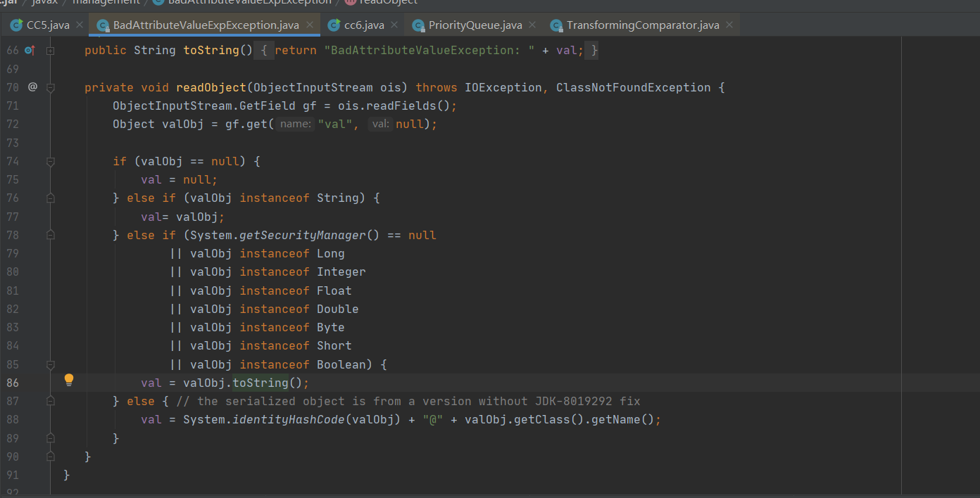This screenshot has width=980, height=498.
Task: Close the TransformingComparator.java tab
Action: [x=729, y=25]
